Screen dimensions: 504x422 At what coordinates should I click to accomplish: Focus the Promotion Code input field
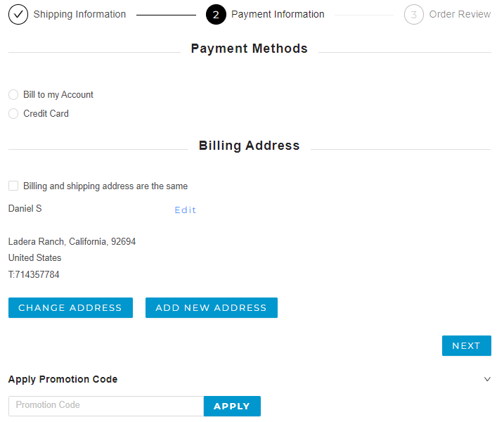pos(106,406)
